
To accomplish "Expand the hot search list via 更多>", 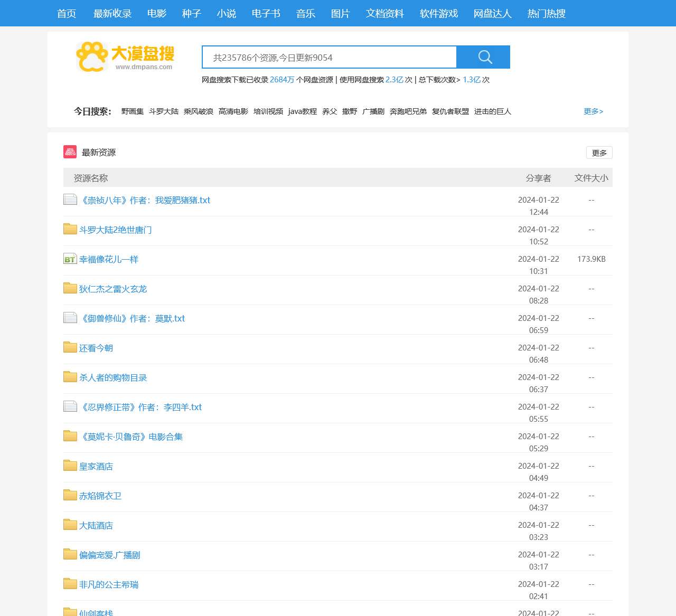I will pyautogui.click(x=593, y=111).
